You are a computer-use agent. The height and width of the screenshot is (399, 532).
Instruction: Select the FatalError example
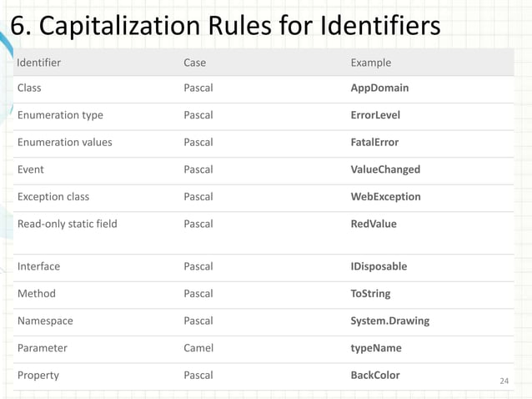click(x=374, y=142)
